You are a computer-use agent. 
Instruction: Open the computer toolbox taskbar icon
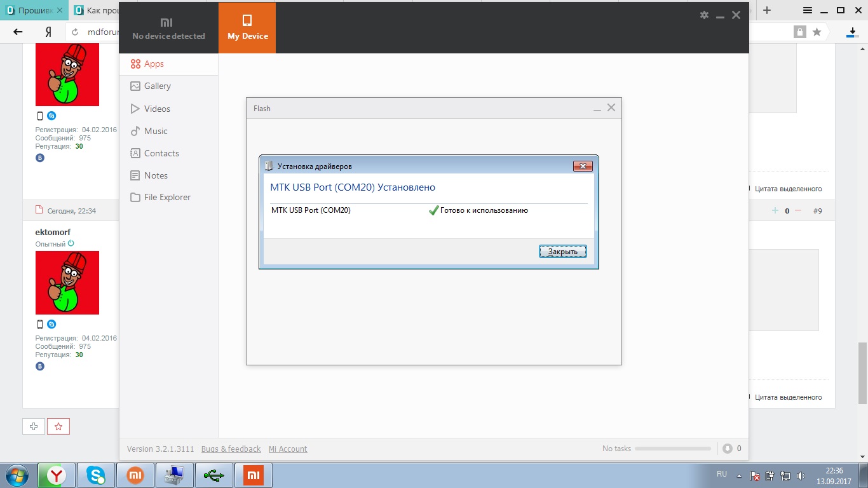[x=175, y=475]
